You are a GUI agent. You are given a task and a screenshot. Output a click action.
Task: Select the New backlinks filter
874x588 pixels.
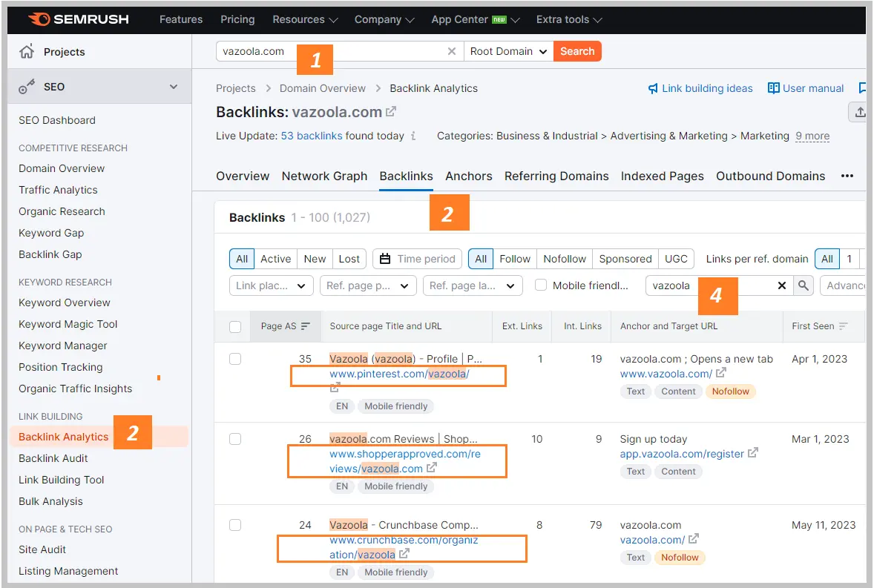pos(315,259)
